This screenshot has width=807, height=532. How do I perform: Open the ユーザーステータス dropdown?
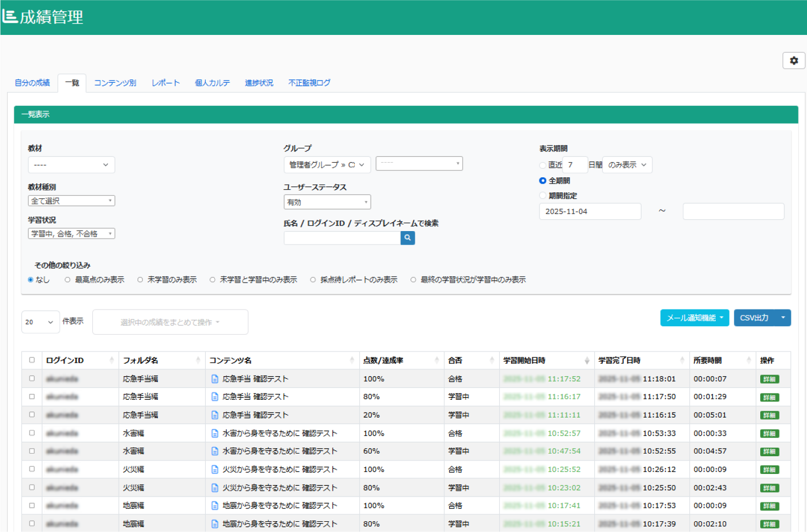click(x=327, y=202)
